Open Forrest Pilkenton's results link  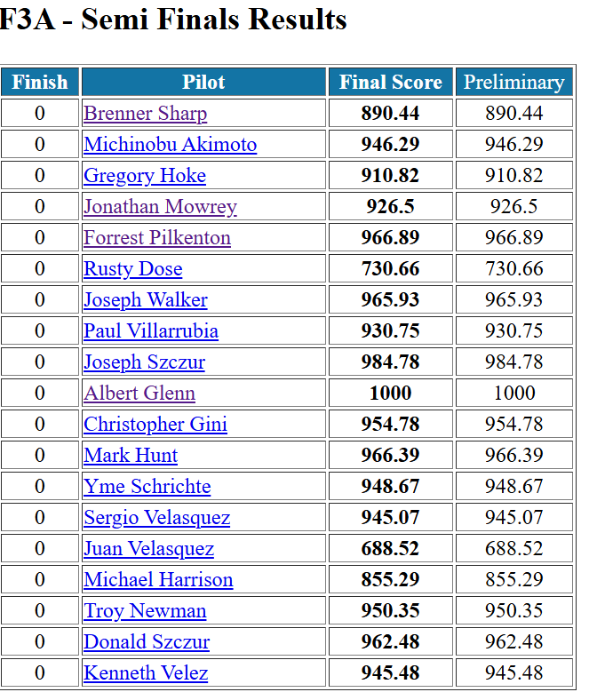coord(156,238)
